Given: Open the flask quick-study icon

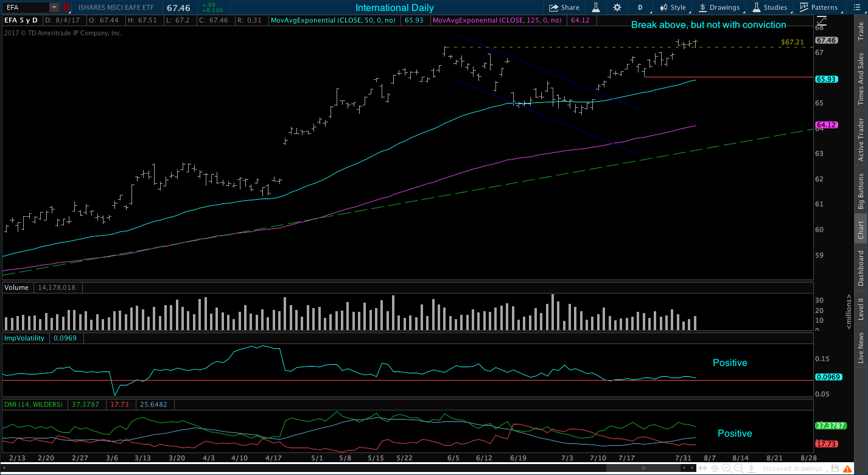Looking at the screenshot, I should tap(596, 7).
